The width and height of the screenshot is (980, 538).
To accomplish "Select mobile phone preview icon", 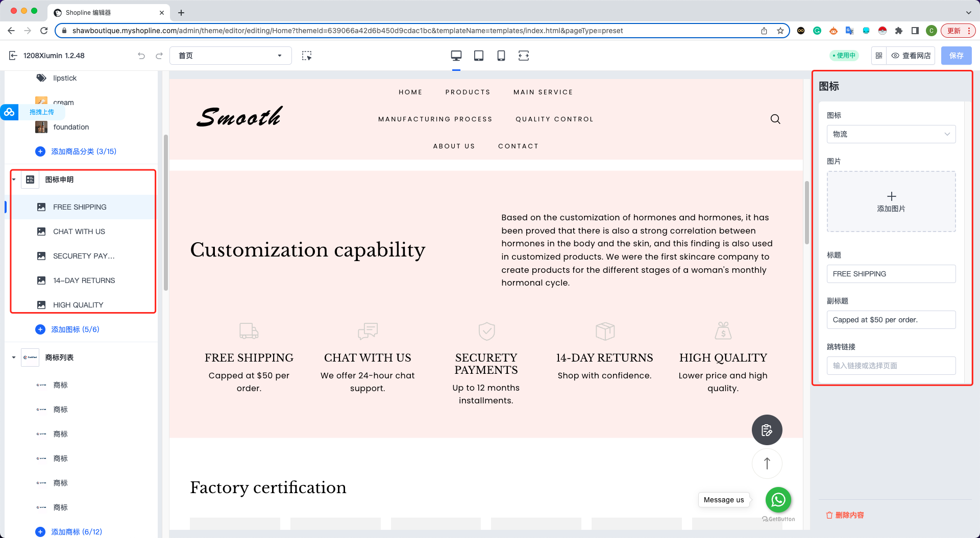I will click(x=501, y=56).
